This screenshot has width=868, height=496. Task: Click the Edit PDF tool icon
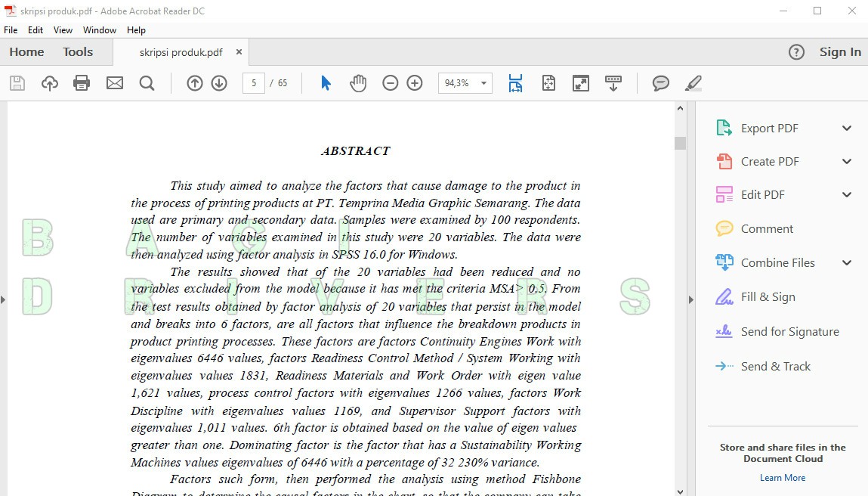pos(724,194)
